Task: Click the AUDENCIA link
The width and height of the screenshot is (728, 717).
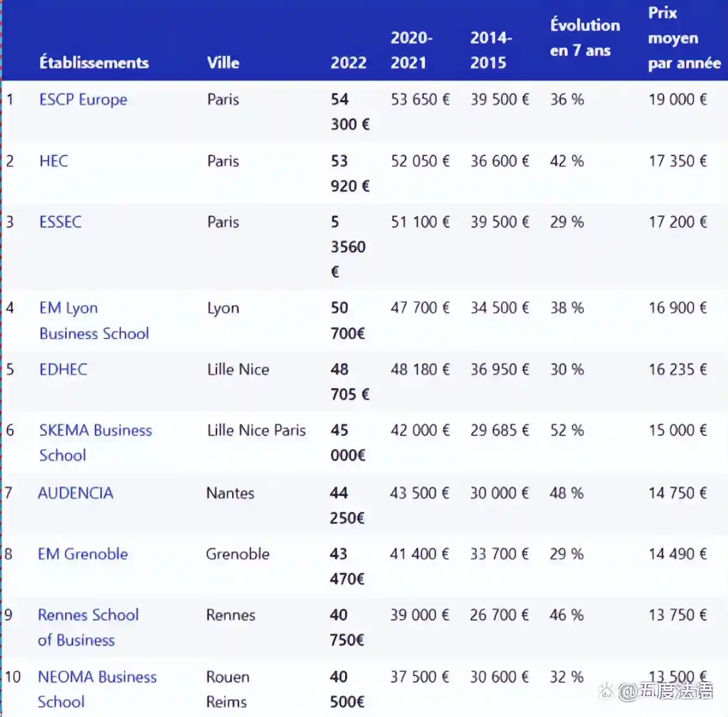Action: (x=75, y=493)
